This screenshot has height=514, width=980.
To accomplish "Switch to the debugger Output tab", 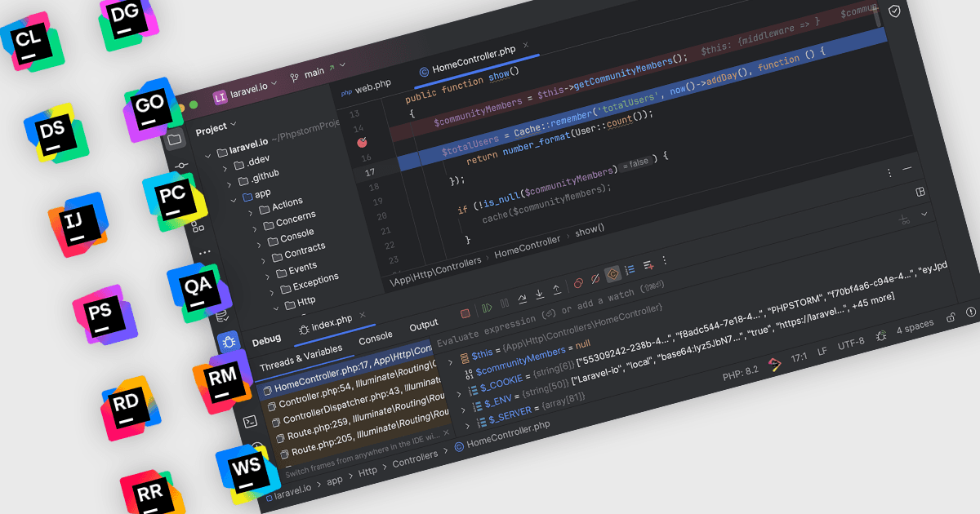I will click(x=423, y=325).
